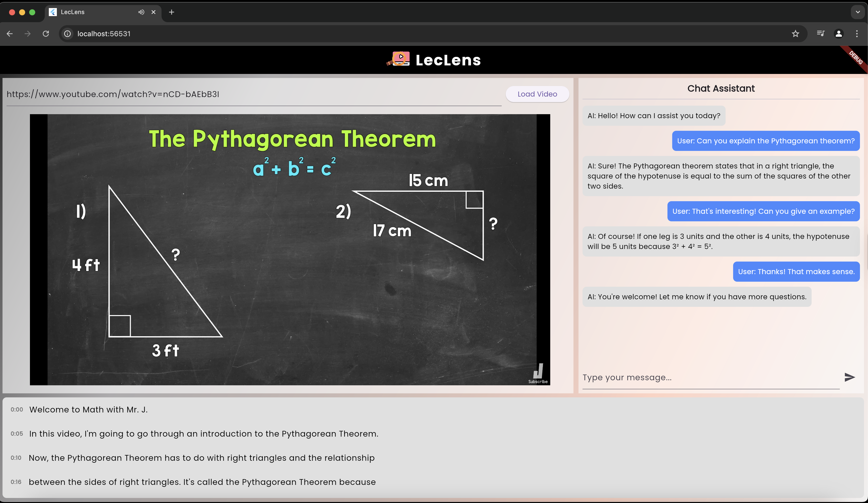The image size is (868, 503).
Task: Mute the LecLens tab audio icon
Action: [141, 12]
